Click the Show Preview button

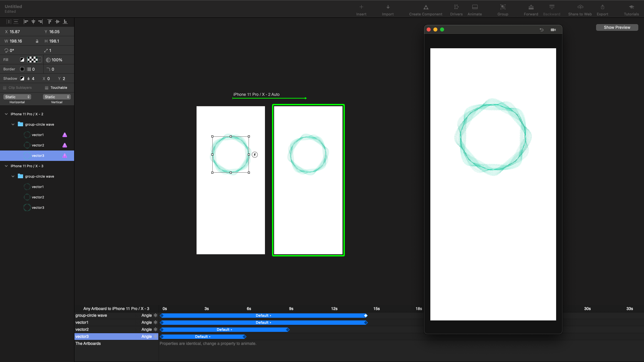click(x=617, y=27)
